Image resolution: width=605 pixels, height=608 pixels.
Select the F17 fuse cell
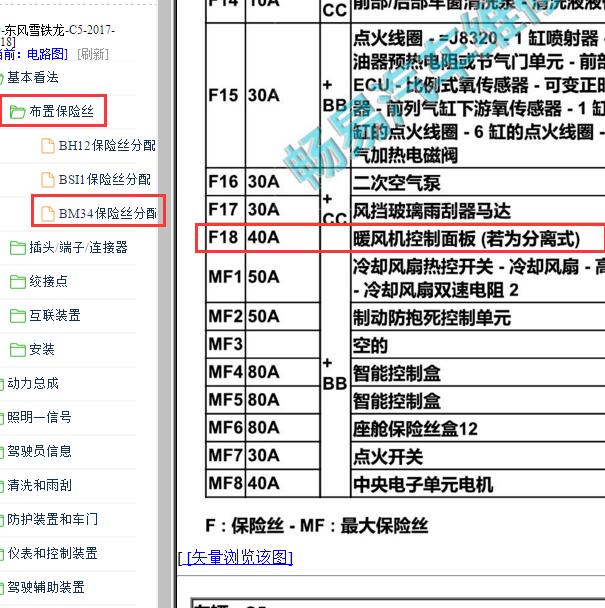click(x=225, y=209)
